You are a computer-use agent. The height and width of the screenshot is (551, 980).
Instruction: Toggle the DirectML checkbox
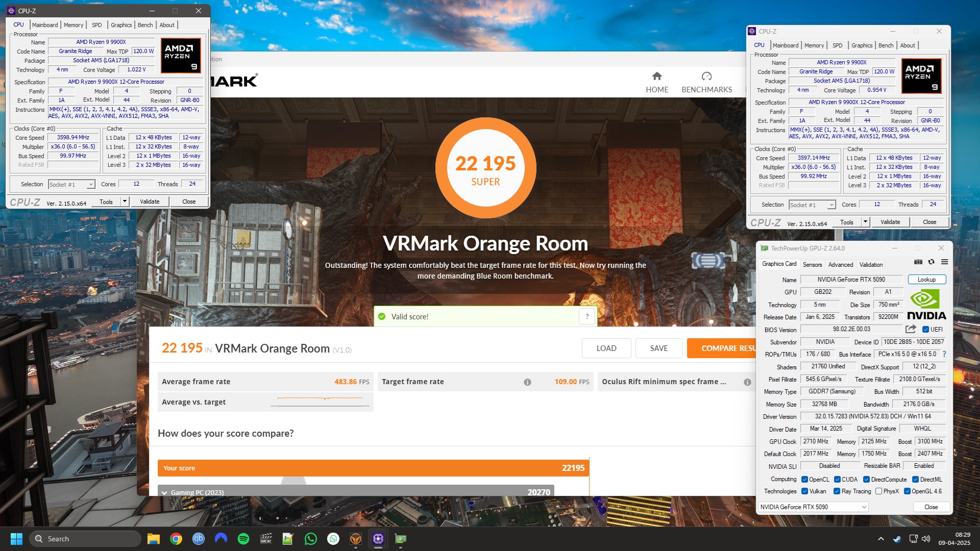[915, 480]
